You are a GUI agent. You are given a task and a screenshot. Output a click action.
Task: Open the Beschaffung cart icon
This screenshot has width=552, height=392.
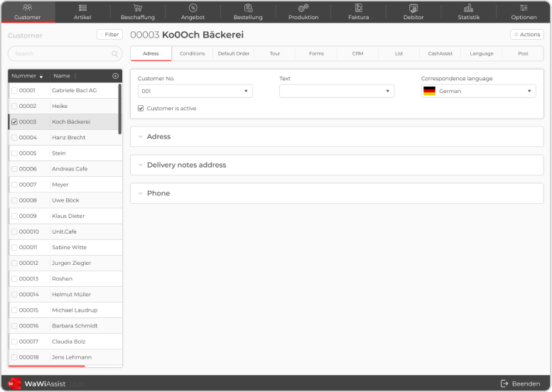tap(138, 7)
